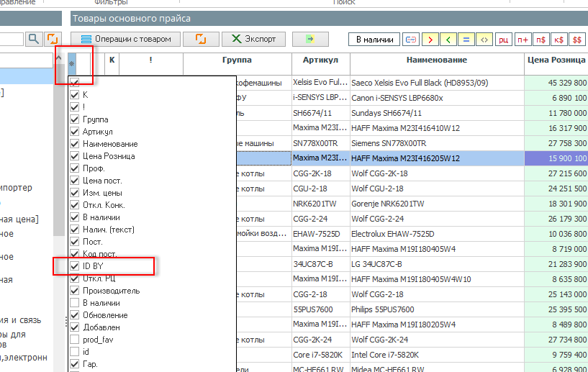
Task: Open the Операции с товаром menu button
Action: tap(126, 39)
